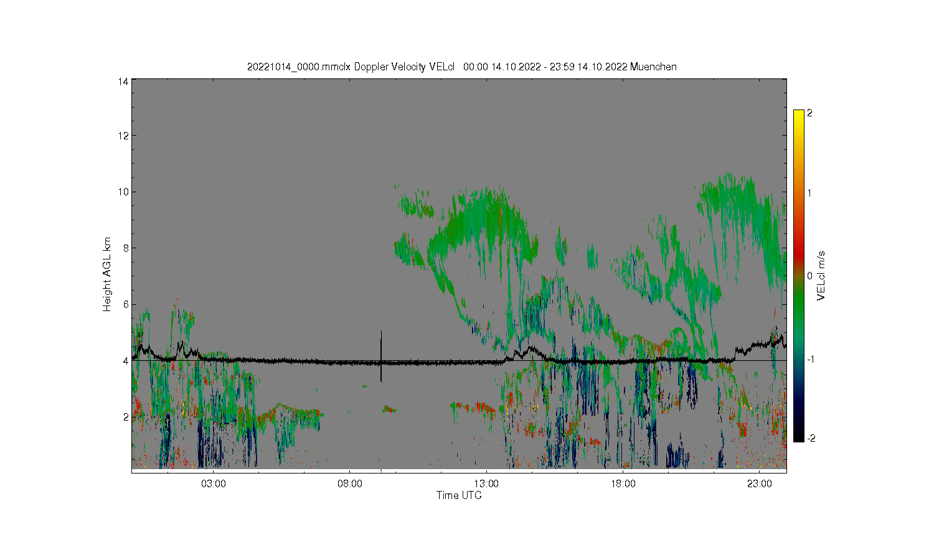Click the 'Height AGL km' y-axis label
Screen dimensions: 934x560
click(x=107, y=274)
